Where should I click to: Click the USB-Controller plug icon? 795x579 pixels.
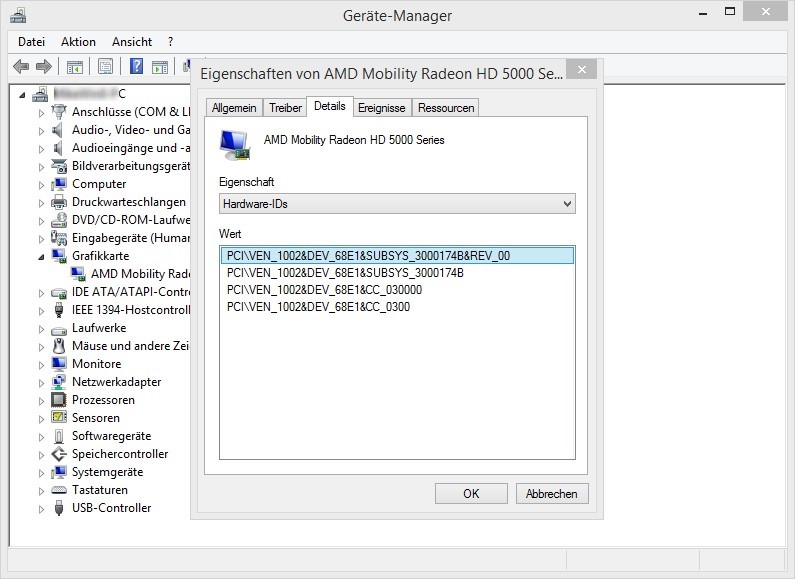(x=59, y=508)
